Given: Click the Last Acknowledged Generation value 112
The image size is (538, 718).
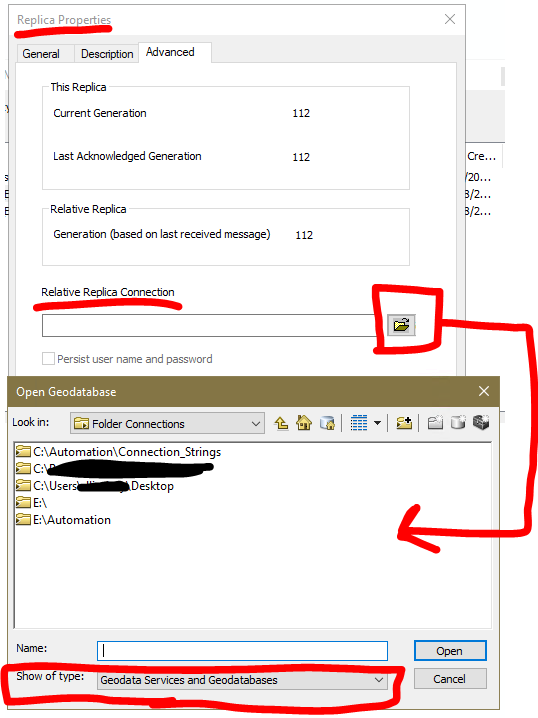Looking at the screenshot, I should [301, 157].
